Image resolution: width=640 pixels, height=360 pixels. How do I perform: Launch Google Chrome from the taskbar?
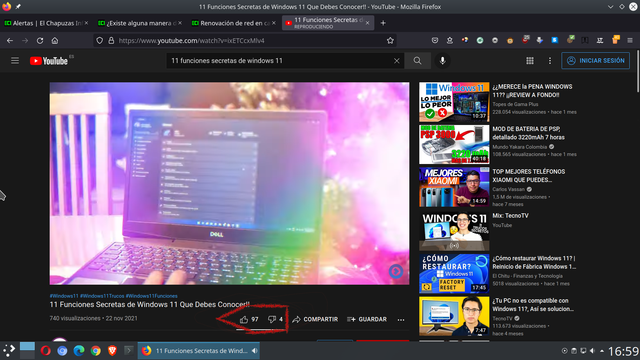(96, 351)
